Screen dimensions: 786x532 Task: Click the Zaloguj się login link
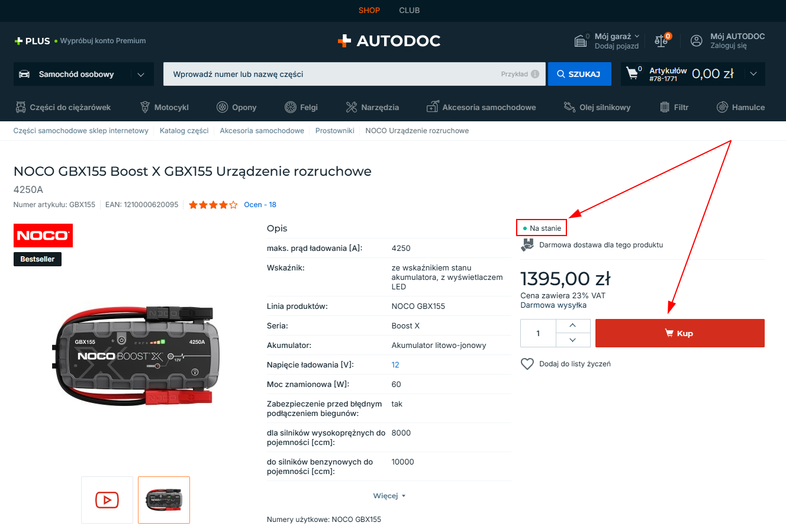tap(729, 46)
